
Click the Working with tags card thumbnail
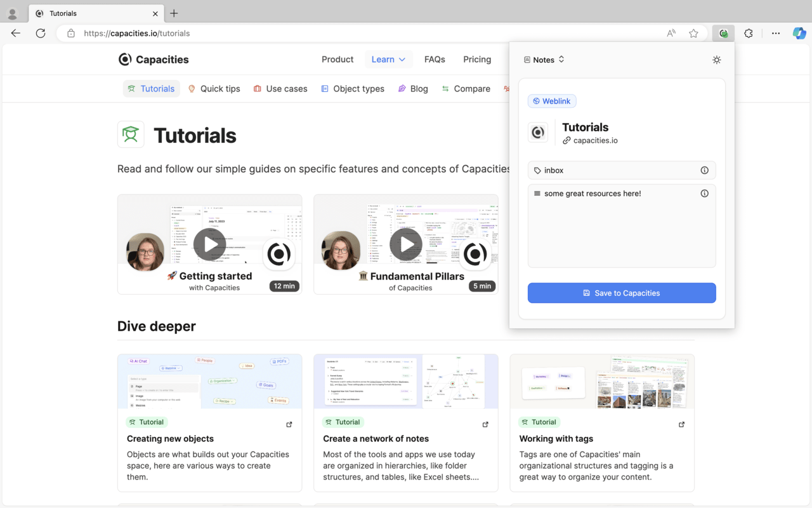click(602, 381)
